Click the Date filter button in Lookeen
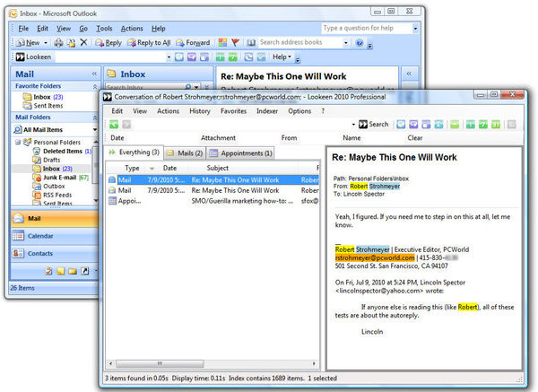Image resolution: width=538 pixels, height=392 pixels. 117,138
